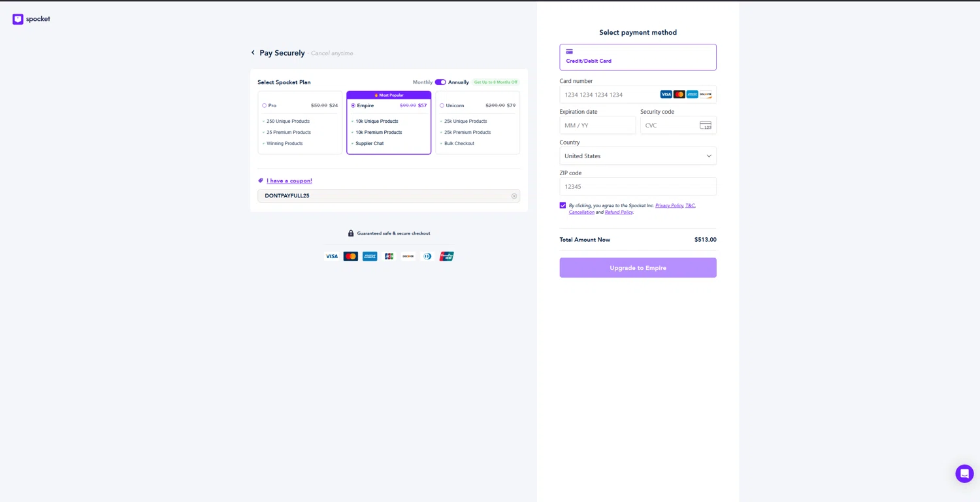Click the Upgrade to Empire button
The width and height of the screenshot is (980, 502).
638,267
